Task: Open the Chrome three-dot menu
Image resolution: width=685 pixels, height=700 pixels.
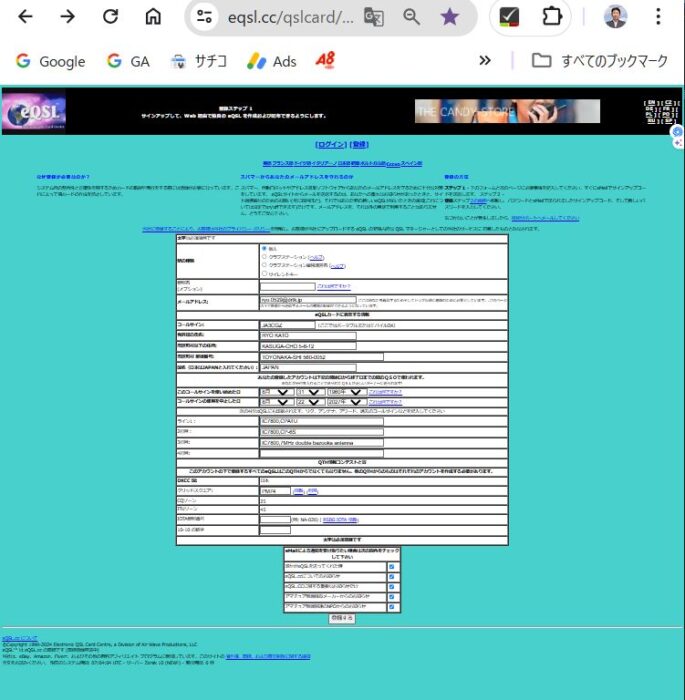Action: tap(657, 17)
